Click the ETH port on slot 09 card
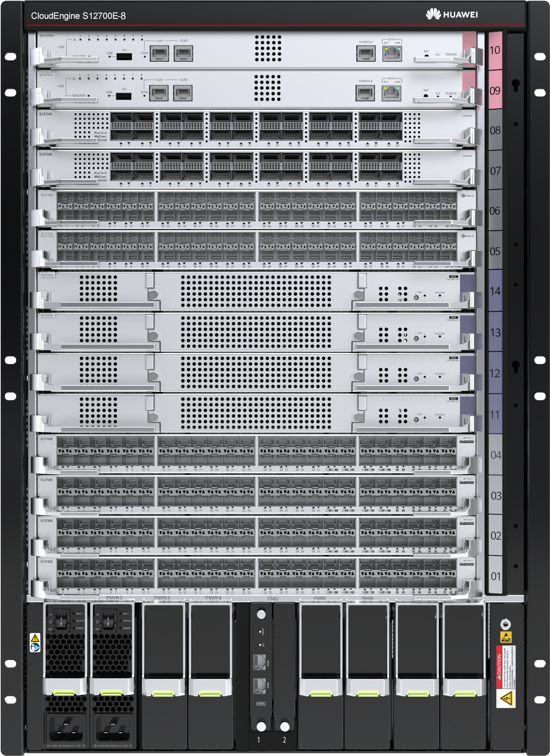 click(391, 93)
